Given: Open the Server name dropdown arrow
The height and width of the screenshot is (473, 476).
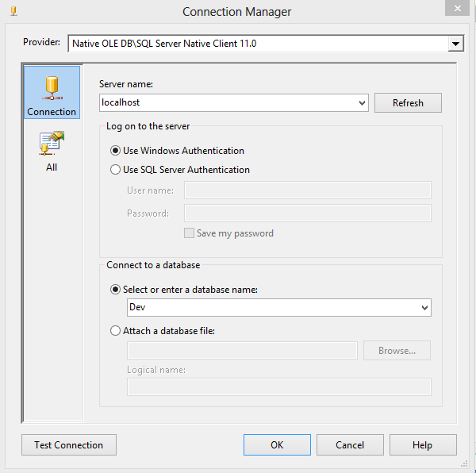Looking at the screenshot, I should point(362,103).
